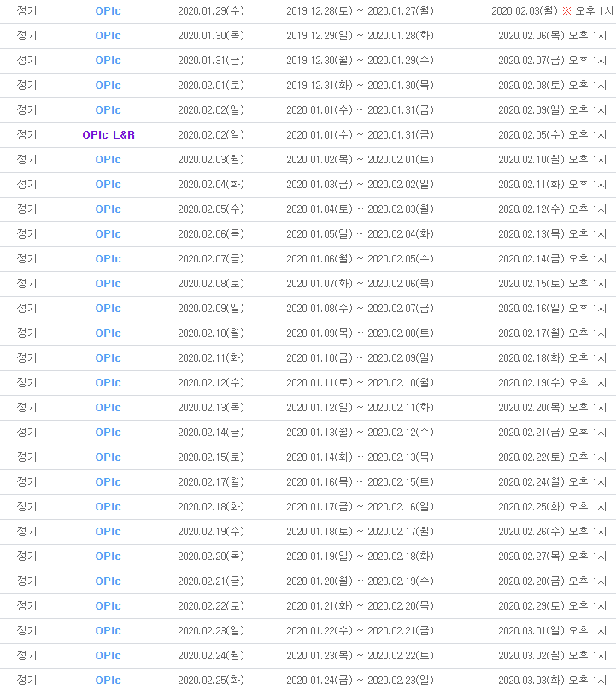The width and height of the screenshot is (616, 690).
Task: Select result date 2020.02.08(토) 오후 1시
Action: click(x=552, y=85)
